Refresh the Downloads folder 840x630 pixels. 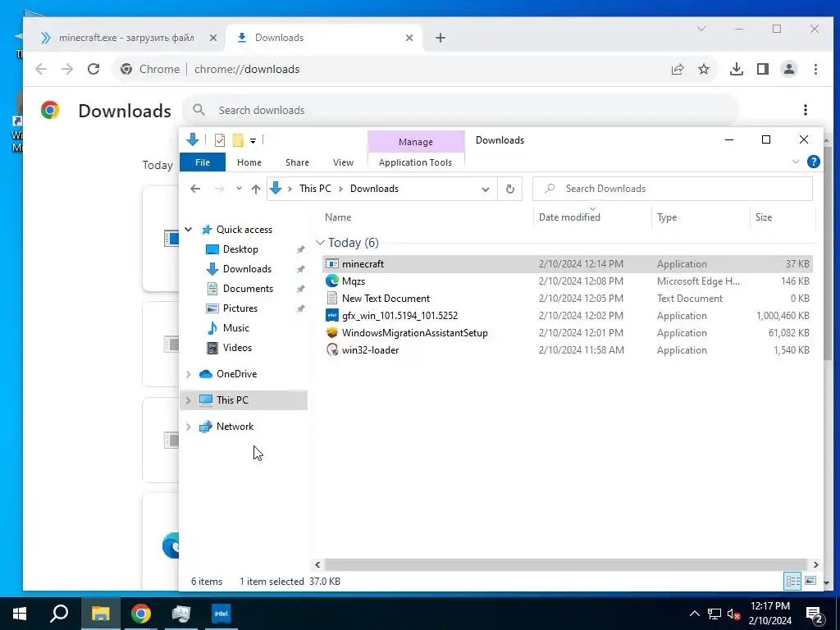click(x=510, y=189)
